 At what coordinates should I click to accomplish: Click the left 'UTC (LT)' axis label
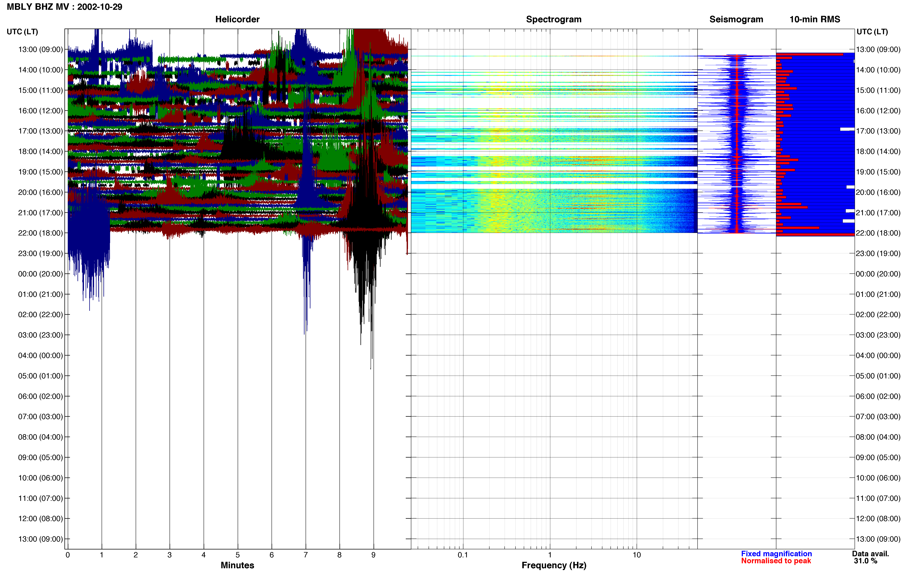pyautogui.click(x=22, y=32)
